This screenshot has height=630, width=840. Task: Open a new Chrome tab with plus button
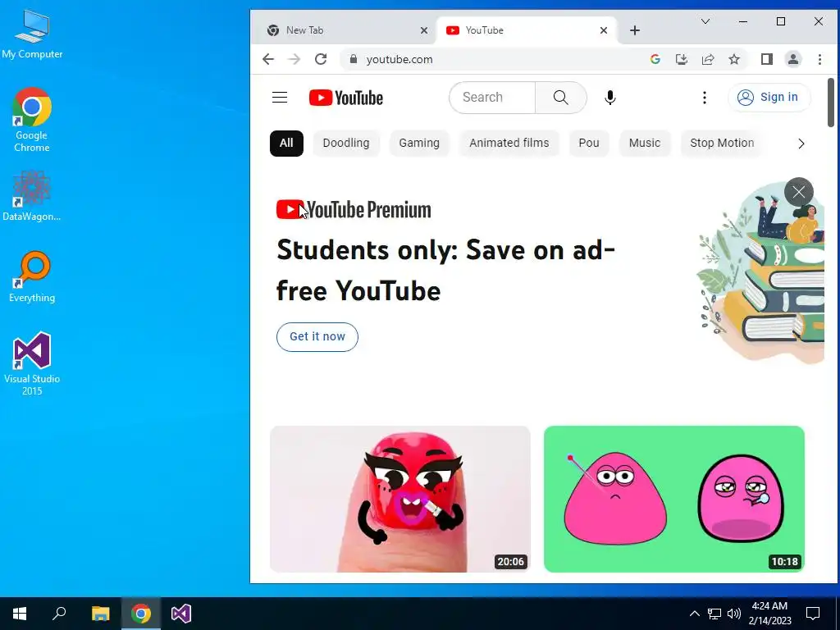tap(635, 30)
